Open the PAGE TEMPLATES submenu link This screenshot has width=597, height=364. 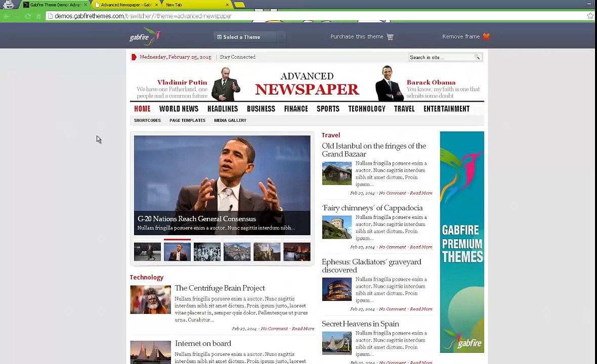187,120
